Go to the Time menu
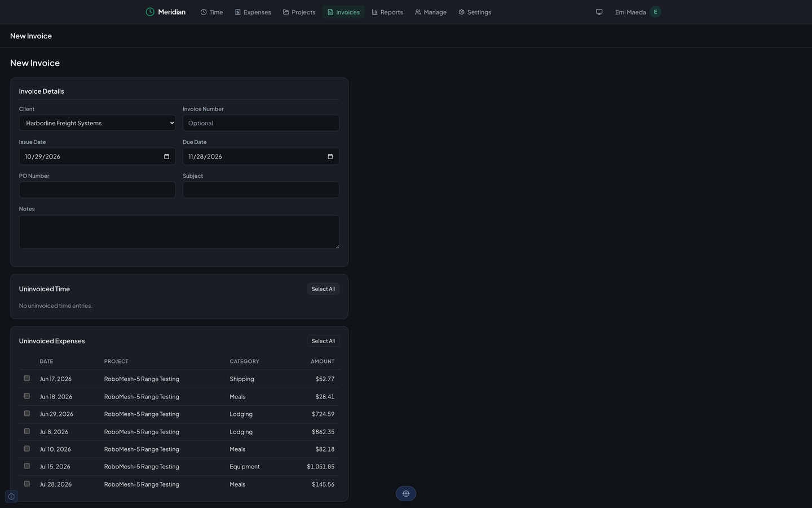 [211, 12]
